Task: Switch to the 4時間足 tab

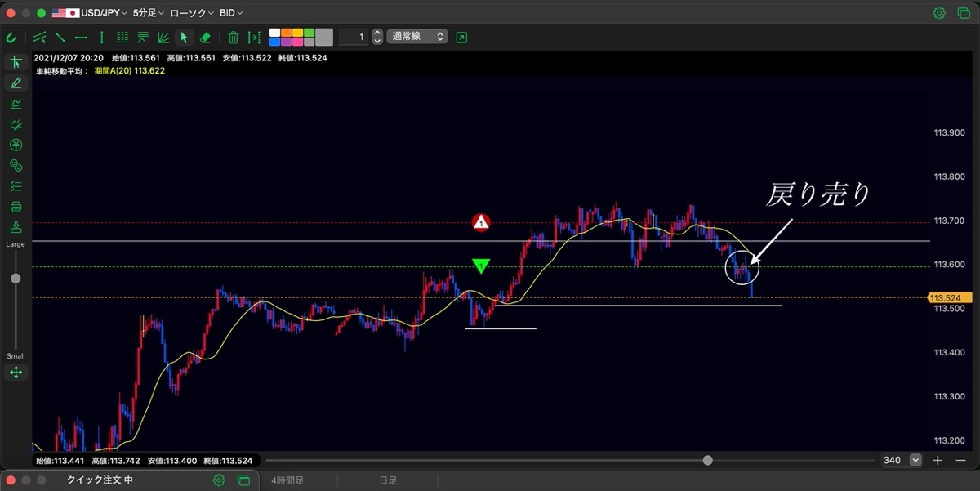Action: (x=287, y=480)
